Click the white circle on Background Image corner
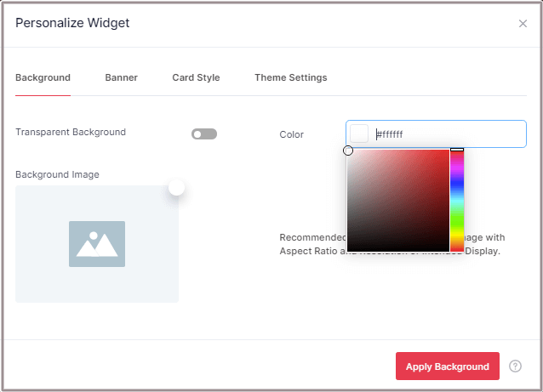The image size is (543, 392). (176, 187)
